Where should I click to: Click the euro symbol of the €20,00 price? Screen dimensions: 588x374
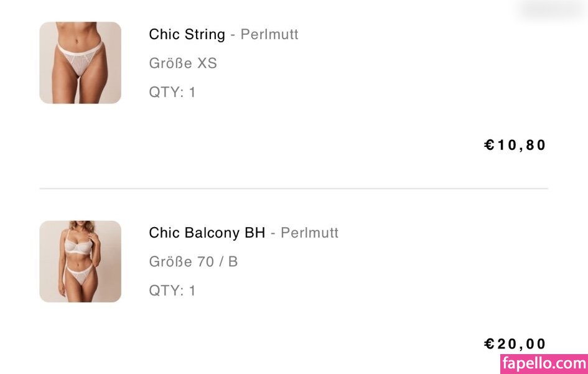click(x=490, y=344)
